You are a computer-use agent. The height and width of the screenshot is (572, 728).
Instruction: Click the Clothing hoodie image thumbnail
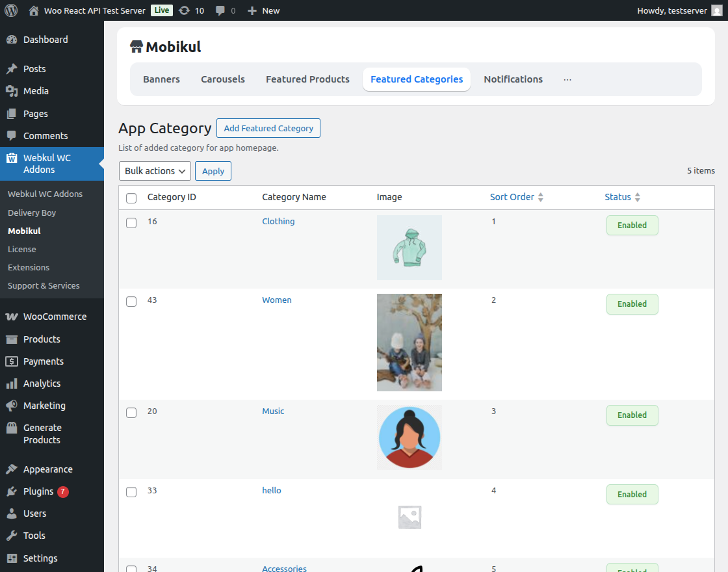click(x=409, y=248)
